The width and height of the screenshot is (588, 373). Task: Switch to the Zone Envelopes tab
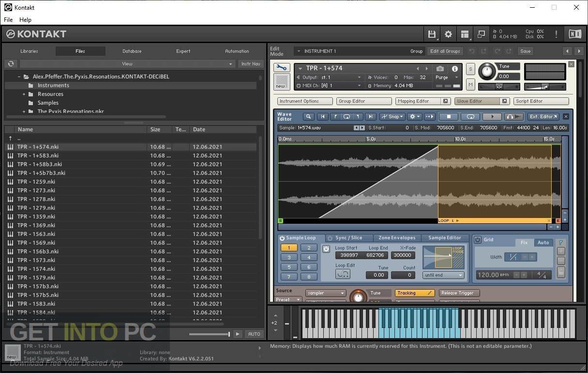point(397,238)
